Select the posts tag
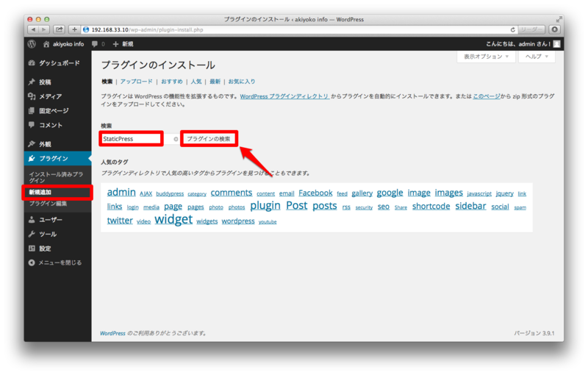 pos(325,206)
